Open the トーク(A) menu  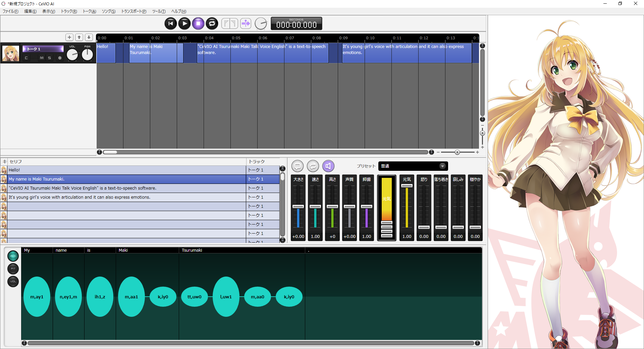89,11
